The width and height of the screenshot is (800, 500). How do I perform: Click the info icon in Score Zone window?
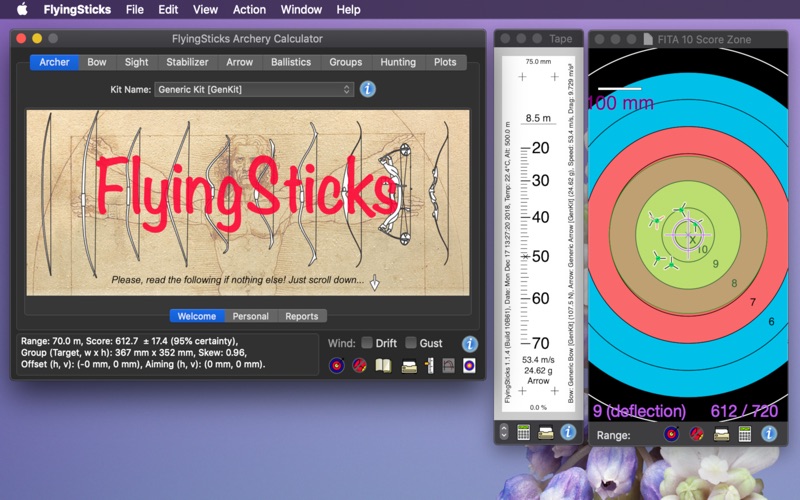click(x=769, y=434)
